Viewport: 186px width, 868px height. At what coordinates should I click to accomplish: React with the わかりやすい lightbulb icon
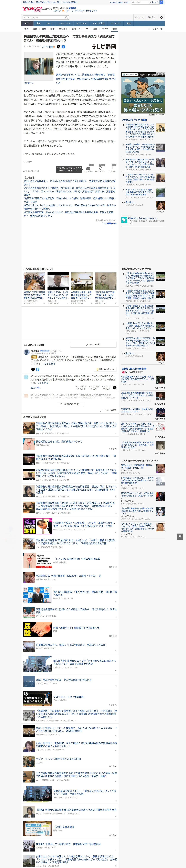click(x=100, y=168)
